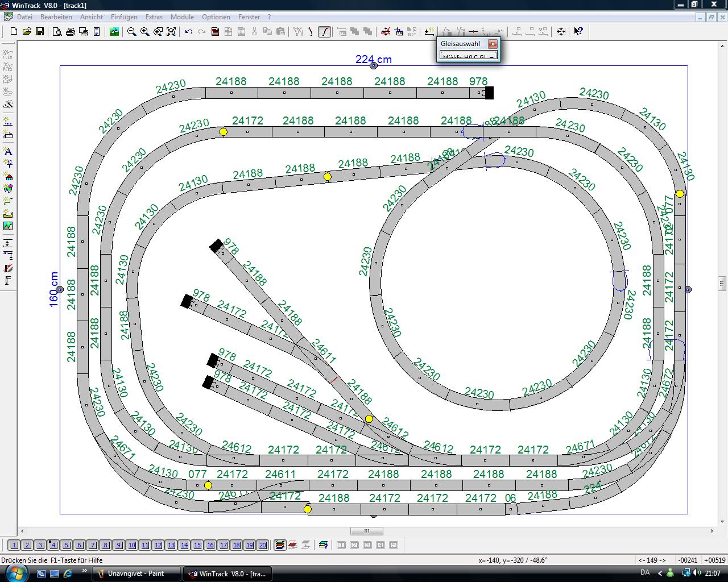Screen dimensions: 728x582
Task: Click the vertical scrollbar thumb at right
Action: tap(722, 282)
